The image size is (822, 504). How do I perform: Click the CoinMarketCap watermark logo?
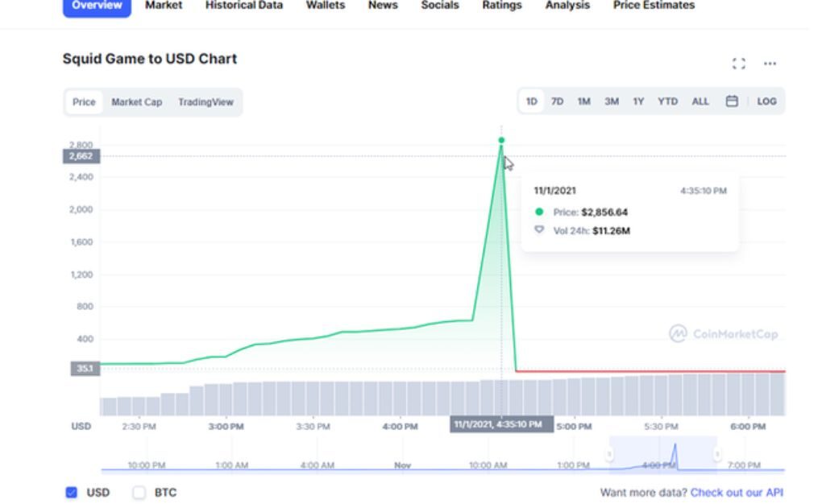[723, 333]
